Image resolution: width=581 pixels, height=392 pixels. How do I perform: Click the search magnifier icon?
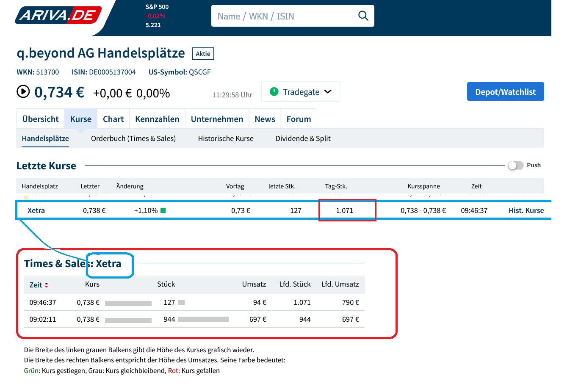tap(363, 16)
